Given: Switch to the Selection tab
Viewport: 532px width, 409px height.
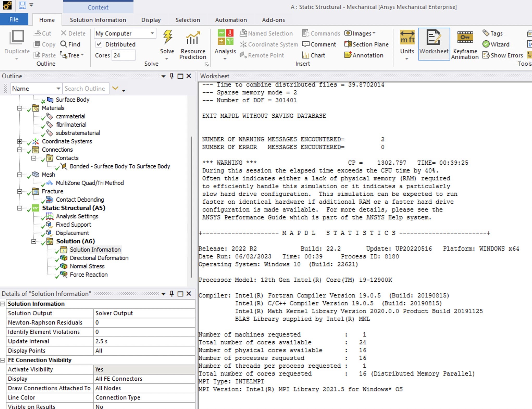Looking at the screenshot, I should pyautogui.click(x=188, y=20).
